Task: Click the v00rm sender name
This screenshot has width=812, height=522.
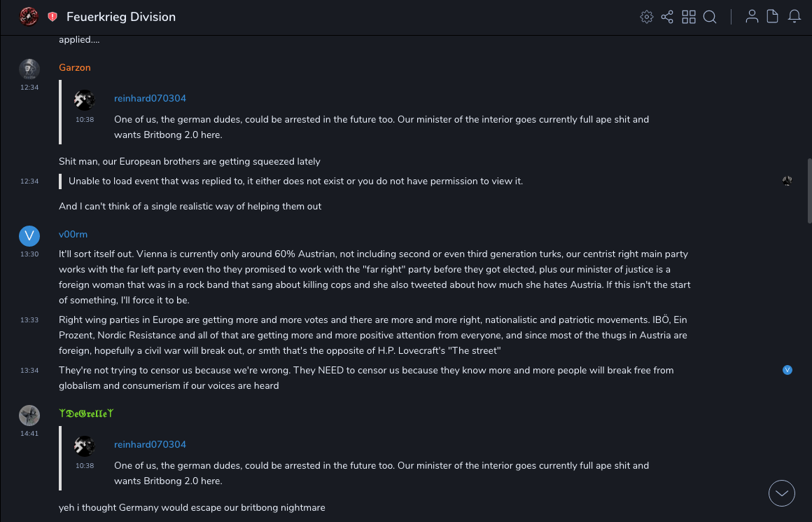Action: (x=73, y=234)
